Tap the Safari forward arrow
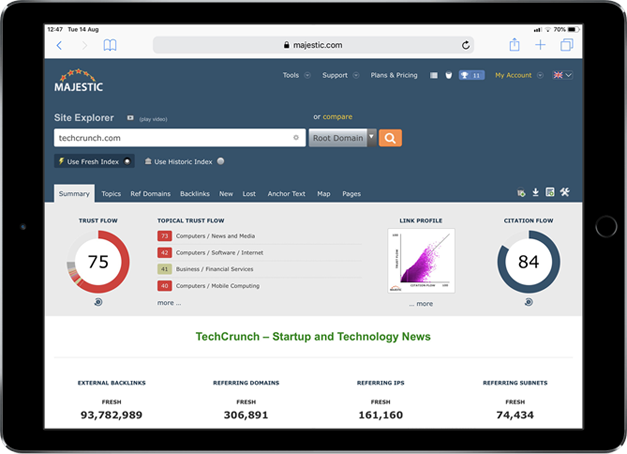The width and height of the screenshot is (627, 454). coord(84,45)
